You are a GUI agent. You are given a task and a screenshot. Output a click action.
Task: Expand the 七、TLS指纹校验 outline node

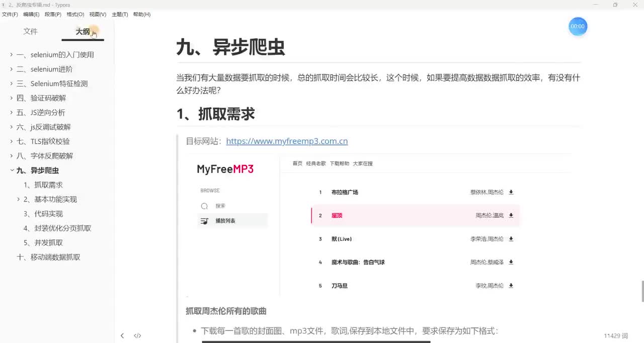tap(12, 141)
